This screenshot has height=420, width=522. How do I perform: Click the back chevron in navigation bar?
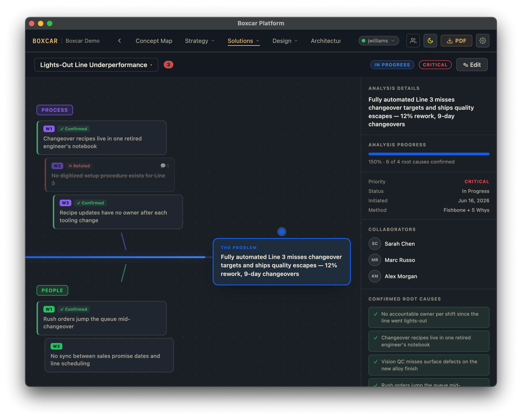pyautogui.click(x=119, y=41)
